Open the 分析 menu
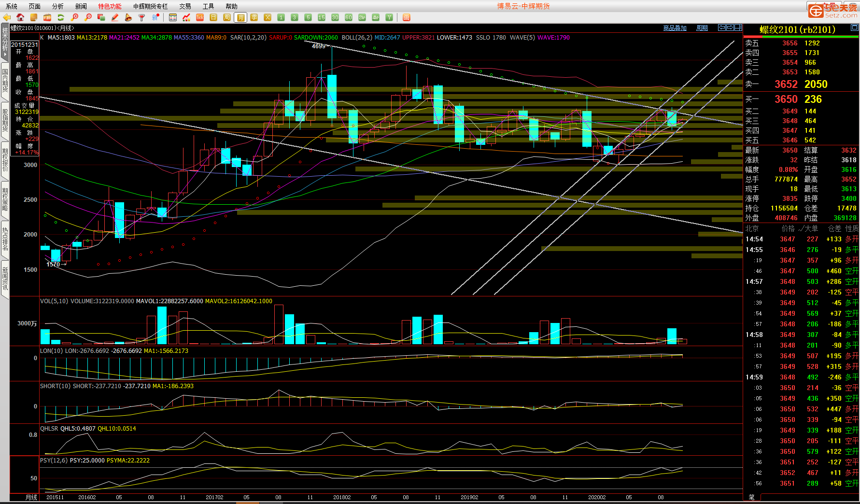The height and width of the screenshot is (504, 860). tap(58, 6)
